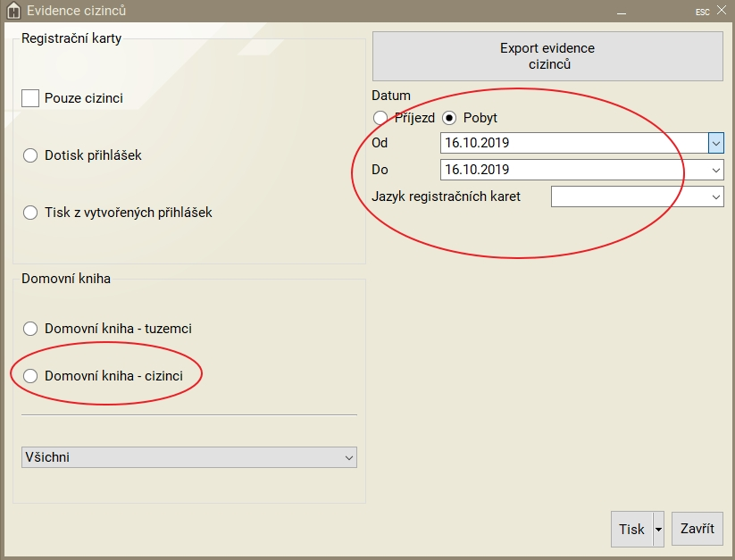The width and height of the screenshot is (735, 560).
Task: Select Domovní kniha - tuzemci radio button
Action: (30, 329)
